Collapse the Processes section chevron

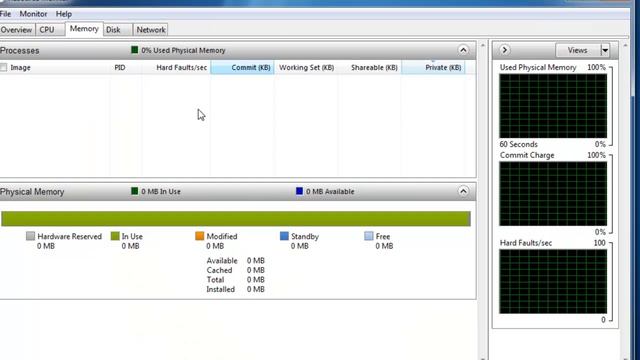click(463, 50)
